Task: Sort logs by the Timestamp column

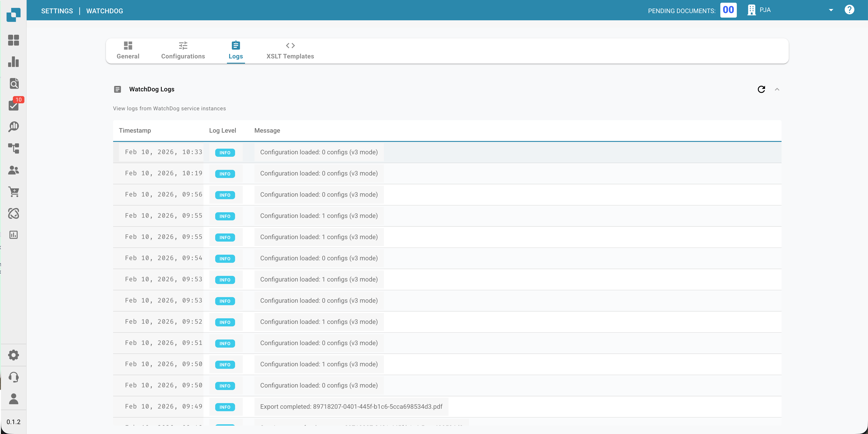Action: coord(135,131)
